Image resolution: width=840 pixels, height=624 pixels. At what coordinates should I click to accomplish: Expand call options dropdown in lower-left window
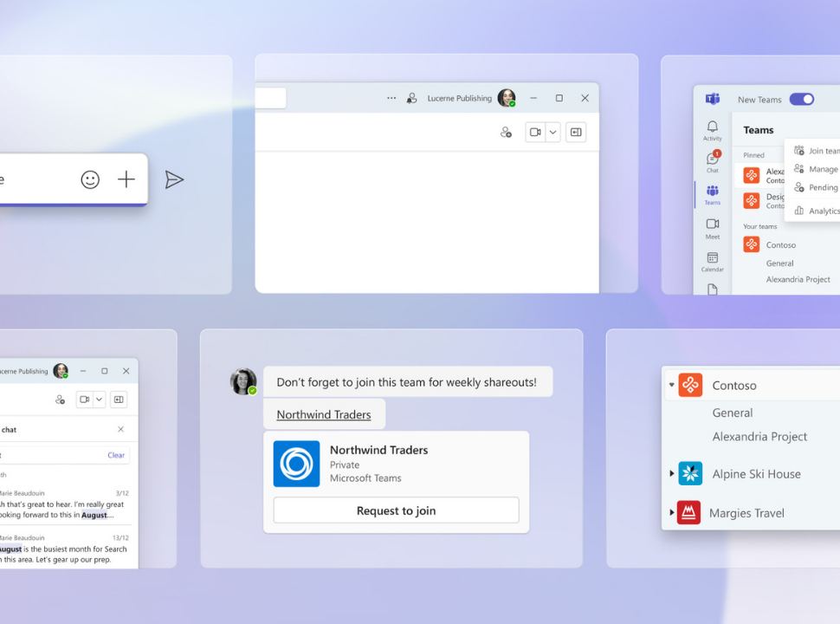99,400
